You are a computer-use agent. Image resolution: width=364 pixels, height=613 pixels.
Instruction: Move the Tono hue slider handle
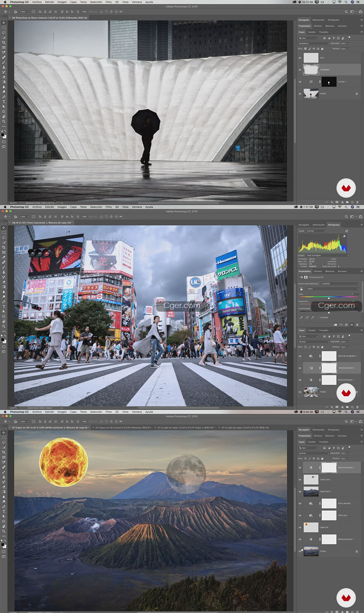329,298
